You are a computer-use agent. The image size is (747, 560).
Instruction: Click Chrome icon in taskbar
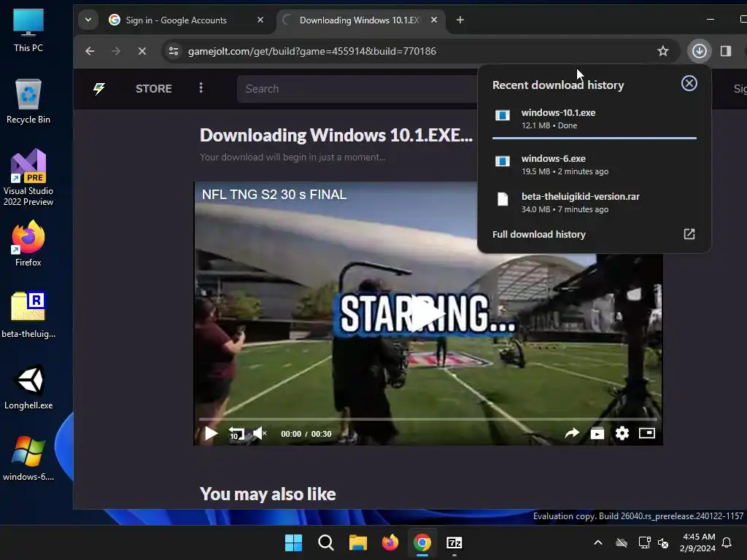click(422, 542)
